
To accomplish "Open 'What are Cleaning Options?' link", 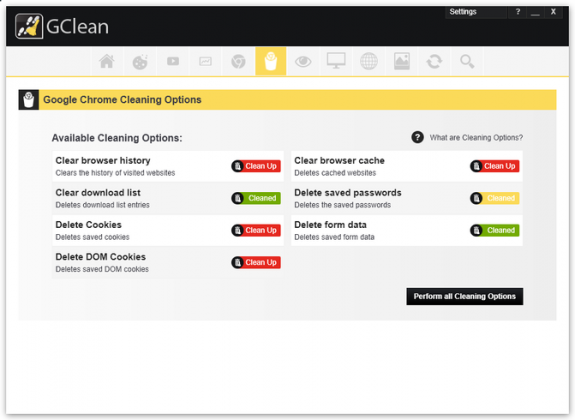I will click(x=476, y=138).
